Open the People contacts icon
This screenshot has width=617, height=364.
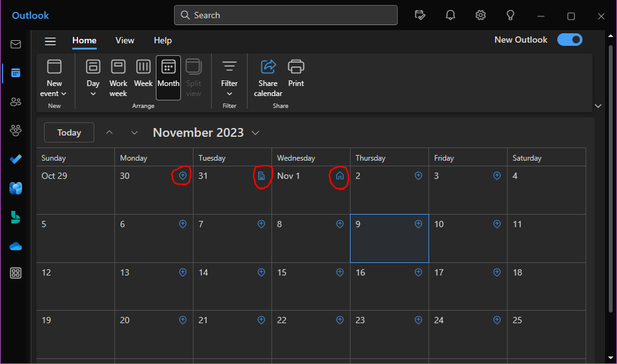coord(16,102)
